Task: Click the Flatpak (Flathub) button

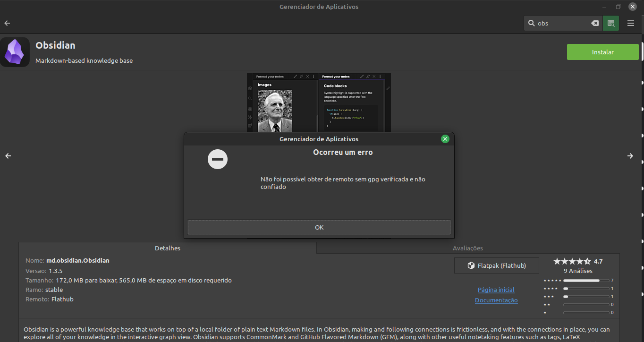Action: click(497, 265)
